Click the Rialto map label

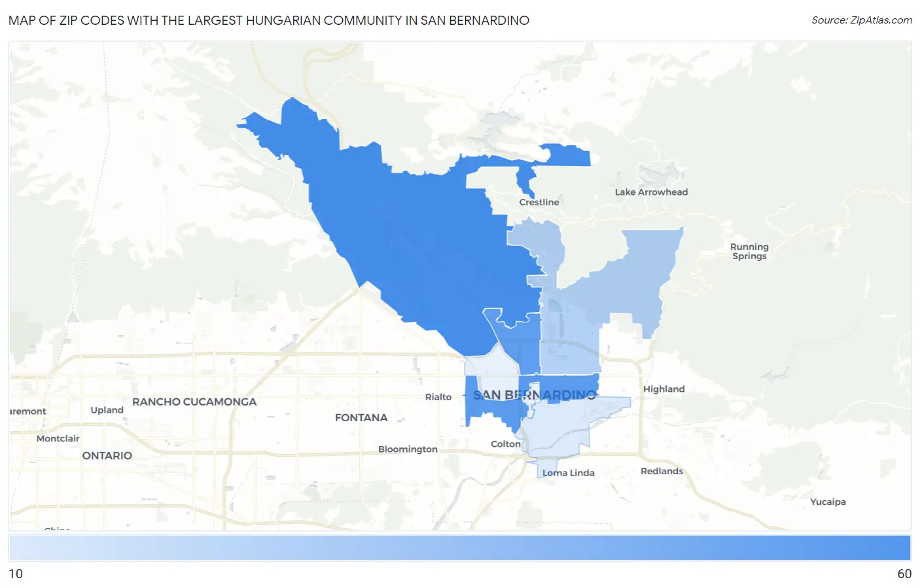click(x=438, y=397)
